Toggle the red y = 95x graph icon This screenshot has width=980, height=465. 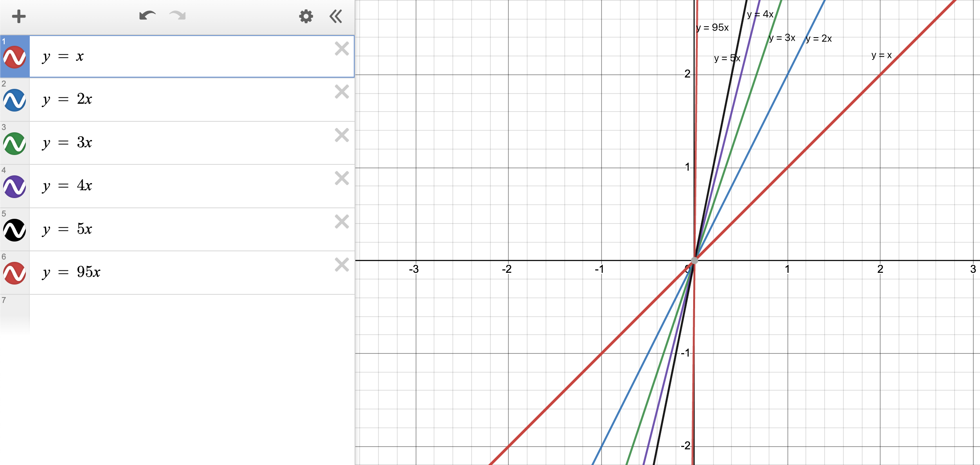pos(14,273)
